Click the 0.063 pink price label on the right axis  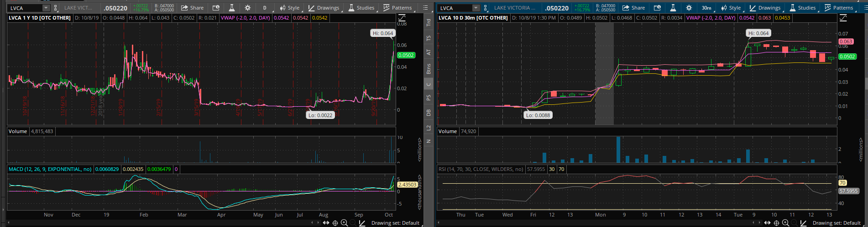(846, 41)
